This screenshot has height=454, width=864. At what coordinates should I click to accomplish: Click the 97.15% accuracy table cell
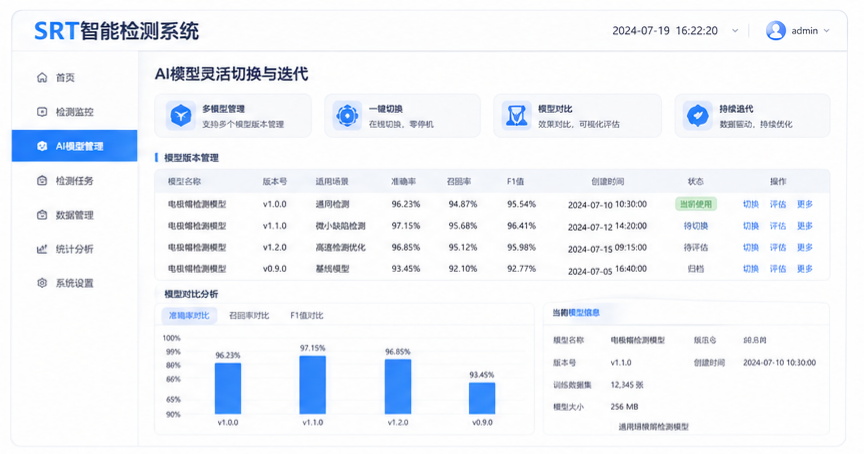(x=406, y=226)
